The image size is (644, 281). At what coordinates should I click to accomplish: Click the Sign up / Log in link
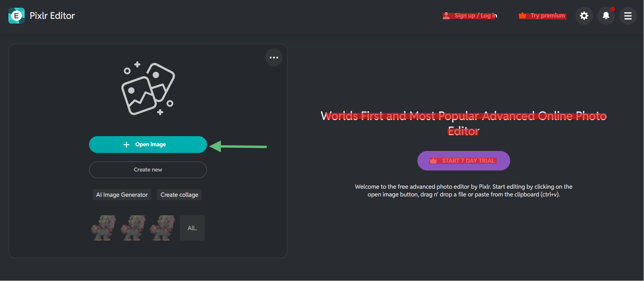[470, 15]
